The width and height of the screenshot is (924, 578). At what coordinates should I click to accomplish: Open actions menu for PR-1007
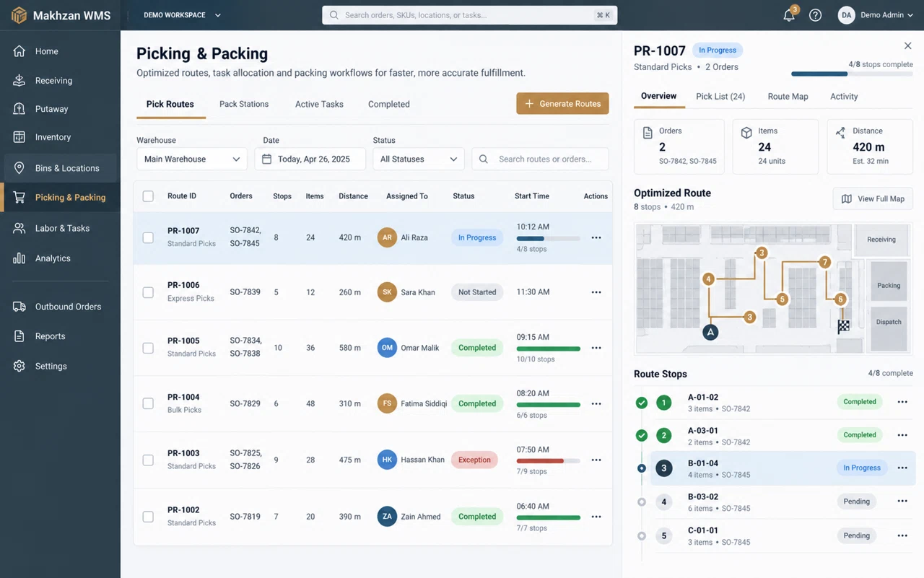[x=596, y=237]
